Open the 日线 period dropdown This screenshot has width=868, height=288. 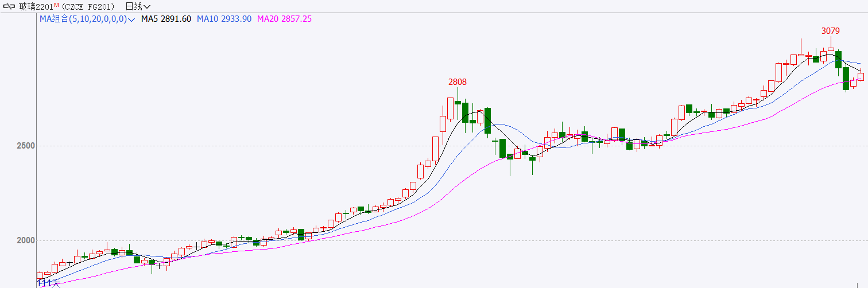tap(138, 6)
